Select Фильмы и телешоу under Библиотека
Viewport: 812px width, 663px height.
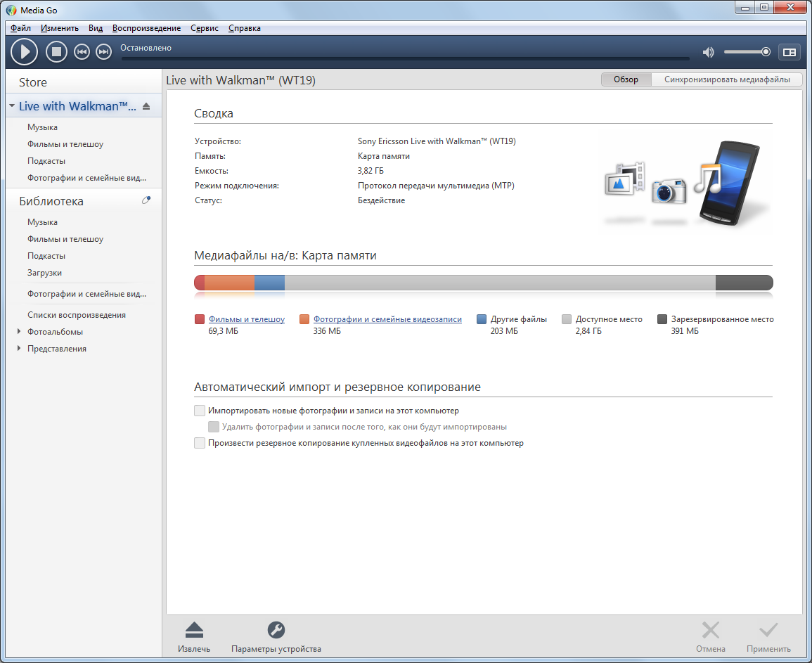[x=65, y=239]
